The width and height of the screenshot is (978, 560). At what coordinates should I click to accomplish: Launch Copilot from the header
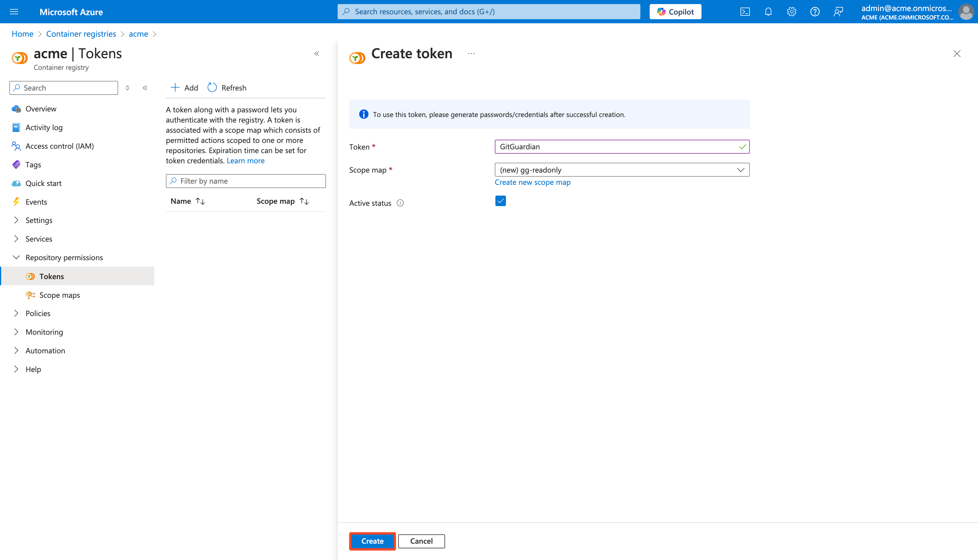[675, 12]
